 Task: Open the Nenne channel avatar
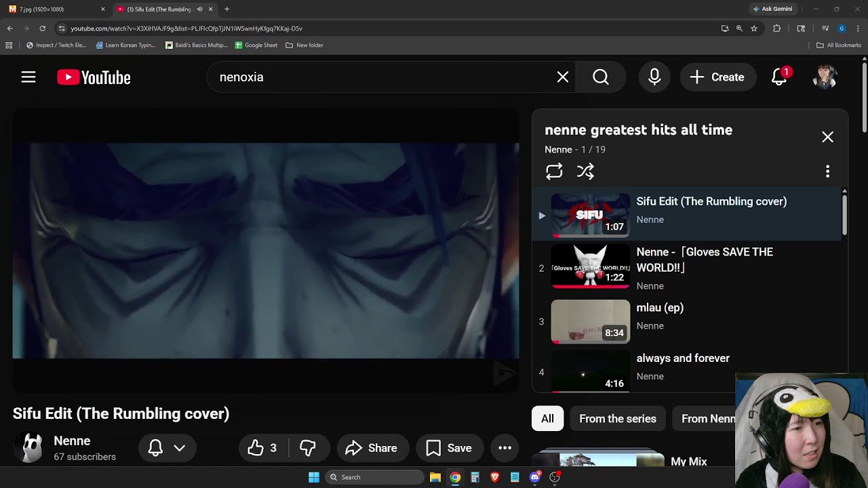[28, 448]
